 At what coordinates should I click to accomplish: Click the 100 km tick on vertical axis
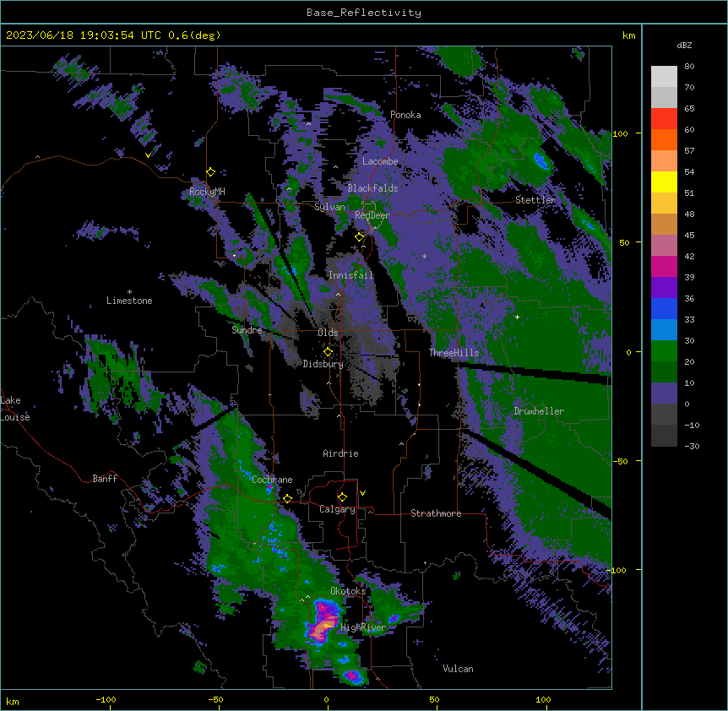pyautogui.click(x=620, y=133)
